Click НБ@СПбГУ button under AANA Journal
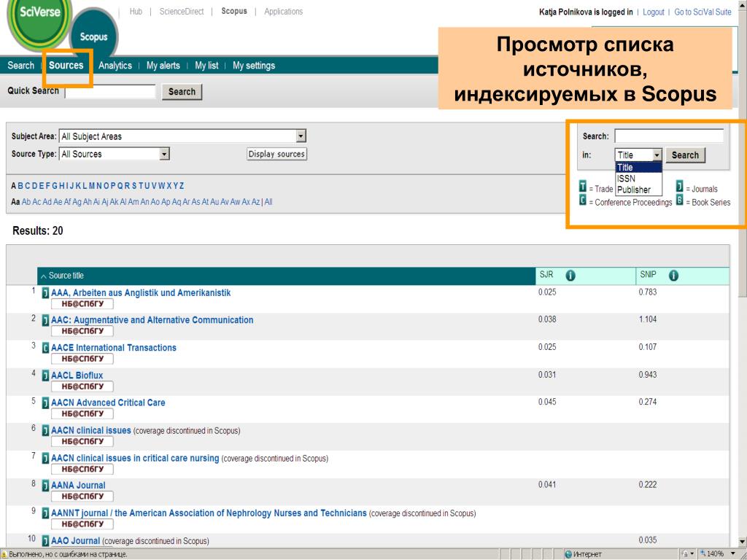 pyautogui.click(x=82, y=496)
